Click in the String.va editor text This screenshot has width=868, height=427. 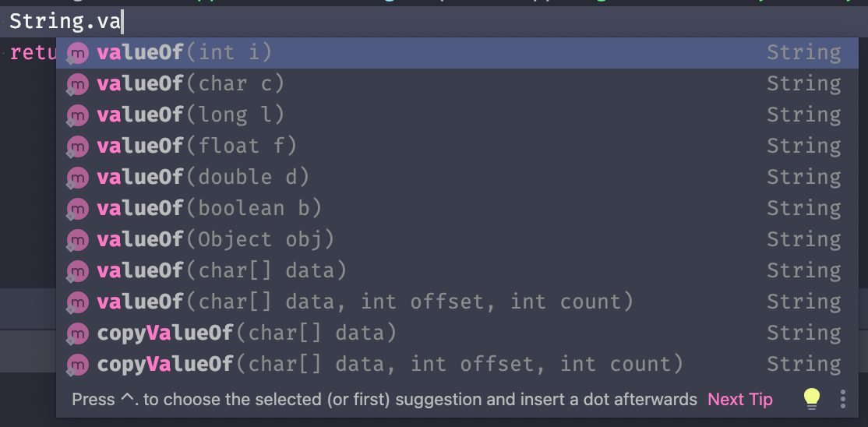(65, 22)
